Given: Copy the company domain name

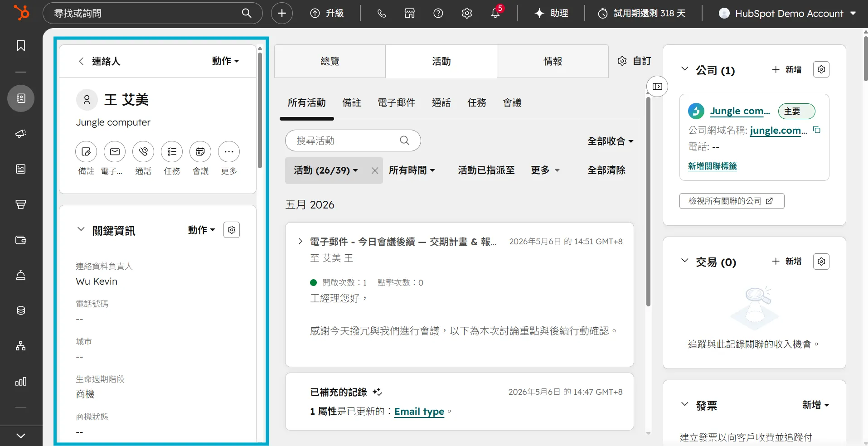Looking at the screenshot, I should [817, 130].
